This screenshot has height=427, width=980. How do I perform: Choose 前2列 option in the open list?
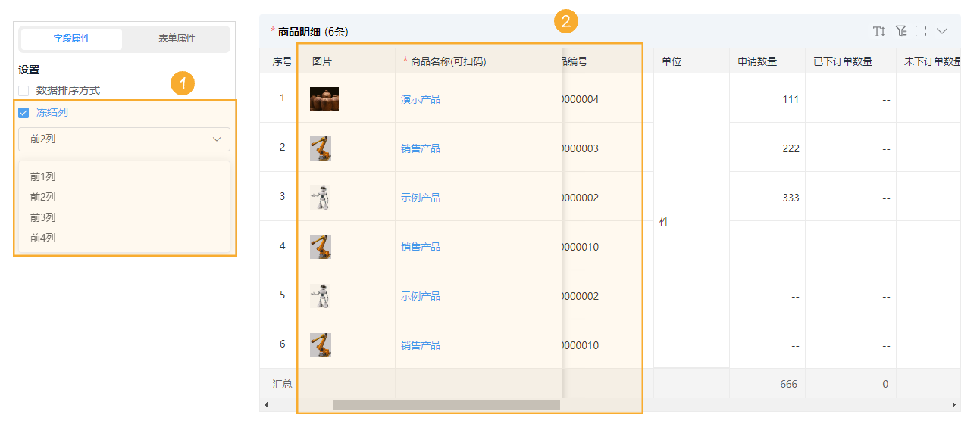click(x=124, y=197)
